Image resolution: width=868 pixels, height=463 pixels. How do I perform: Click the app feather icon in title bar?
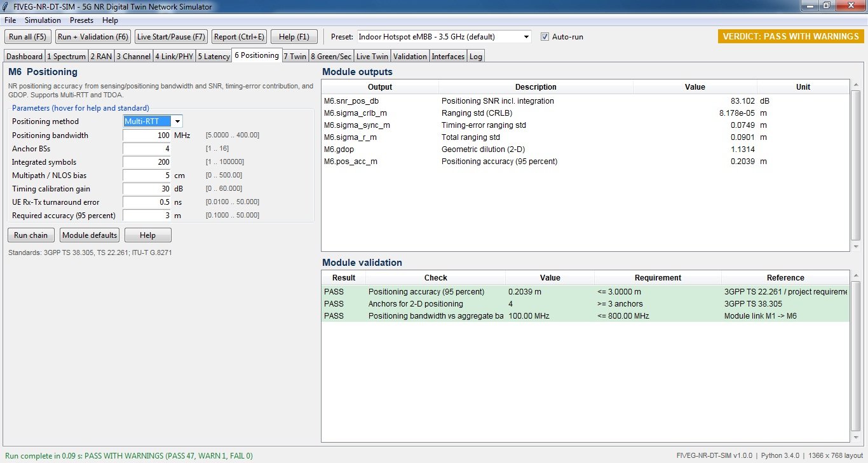[6, 7]
